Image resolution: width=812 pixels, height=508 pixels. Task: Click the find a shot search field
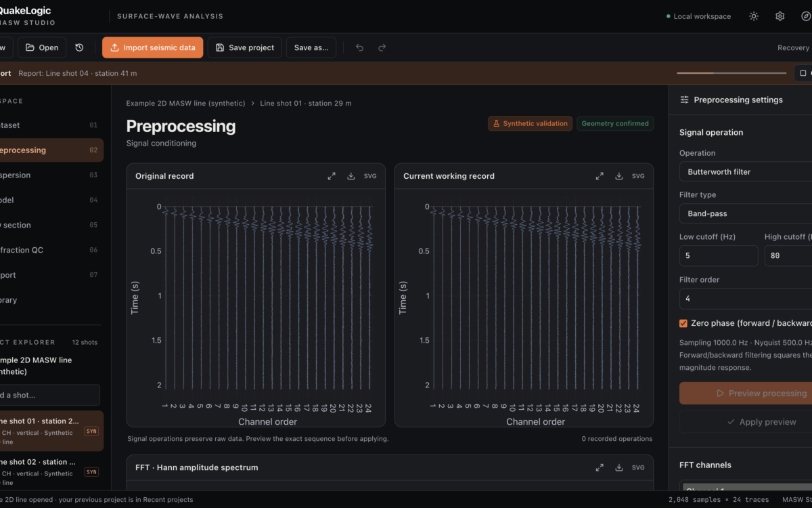coord(50,395)
